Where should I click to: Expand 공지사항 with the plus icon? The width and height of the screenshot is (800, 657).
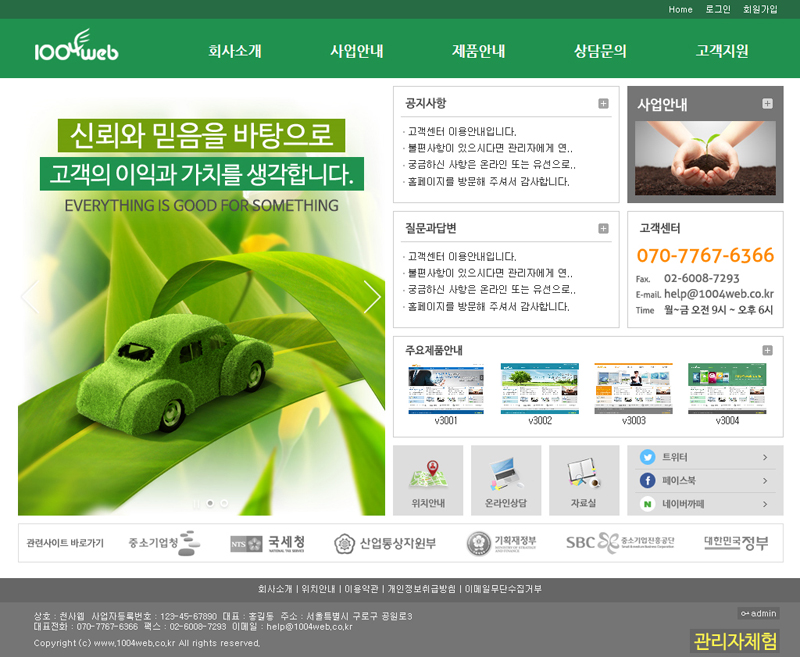coord(603,103)
